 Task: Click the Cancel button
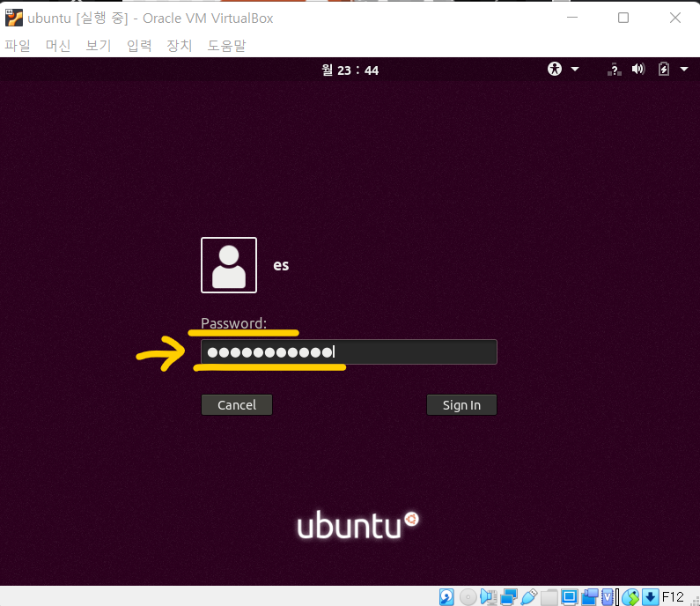tap(237, 404)
